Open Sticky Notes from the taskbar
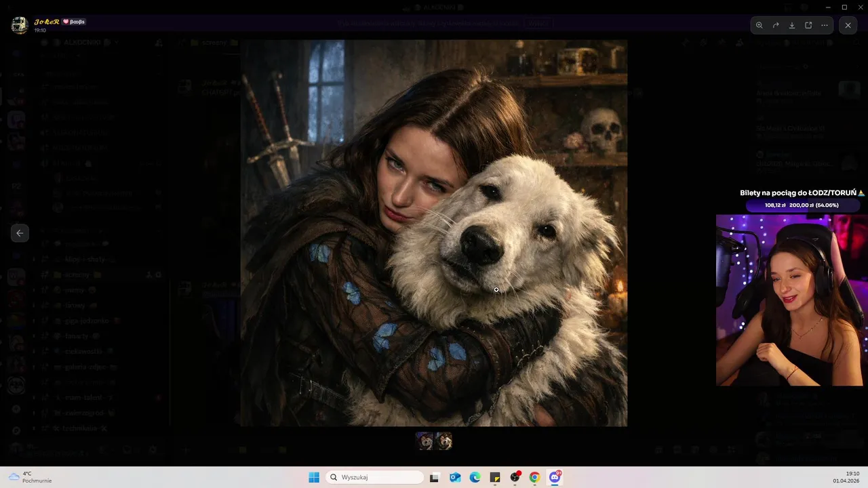This screenshot has height=488, width=868. tap(495, 477)
